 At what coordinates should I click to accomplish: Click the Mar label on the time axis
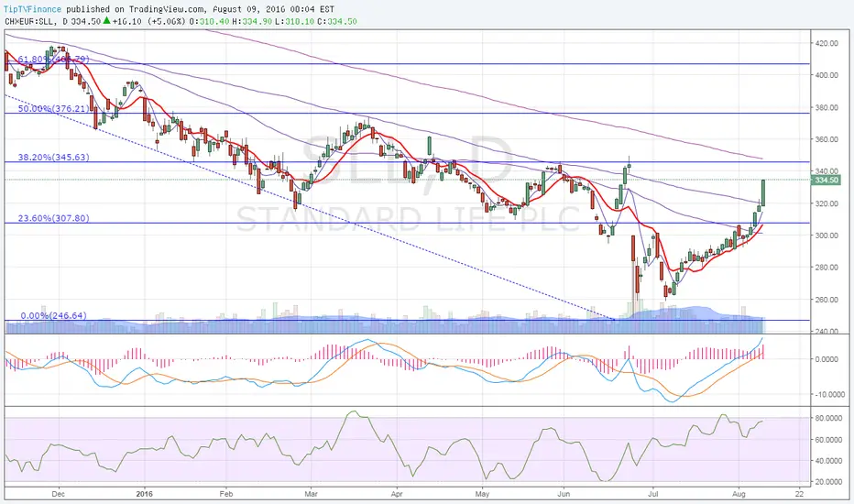311,494
